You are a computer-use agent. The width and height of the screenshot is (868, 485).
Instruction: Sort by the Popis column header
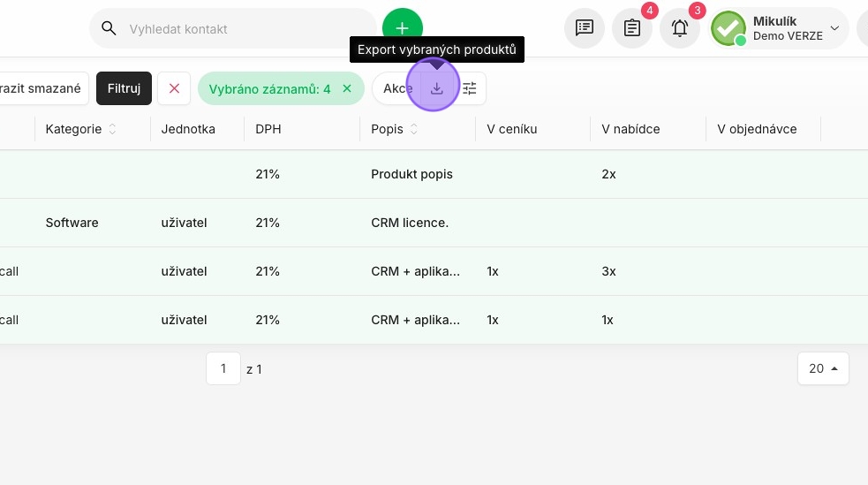(x=394, y=129)
